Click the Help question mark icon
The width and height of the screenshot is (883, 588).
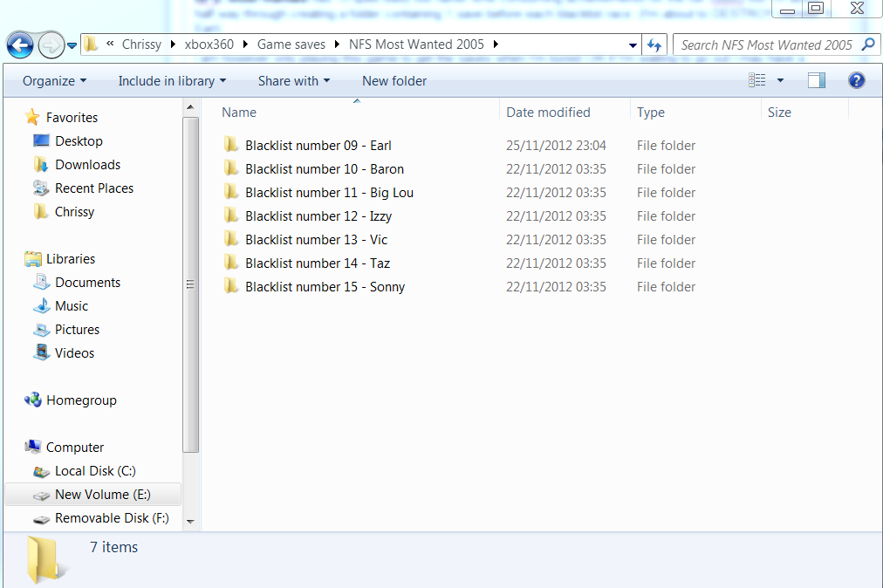pyautogui.click(x=856, y=81)
